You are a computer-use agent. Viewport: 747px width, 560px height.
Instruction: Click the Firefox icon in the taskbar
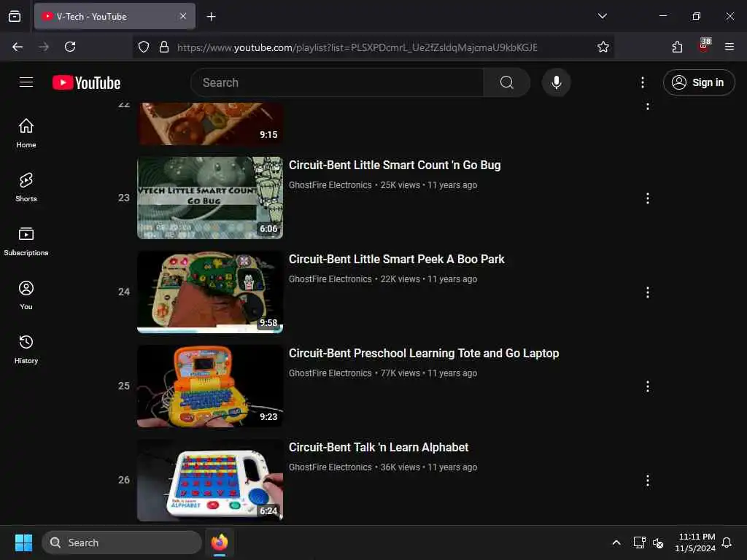(x=220, y=542)
